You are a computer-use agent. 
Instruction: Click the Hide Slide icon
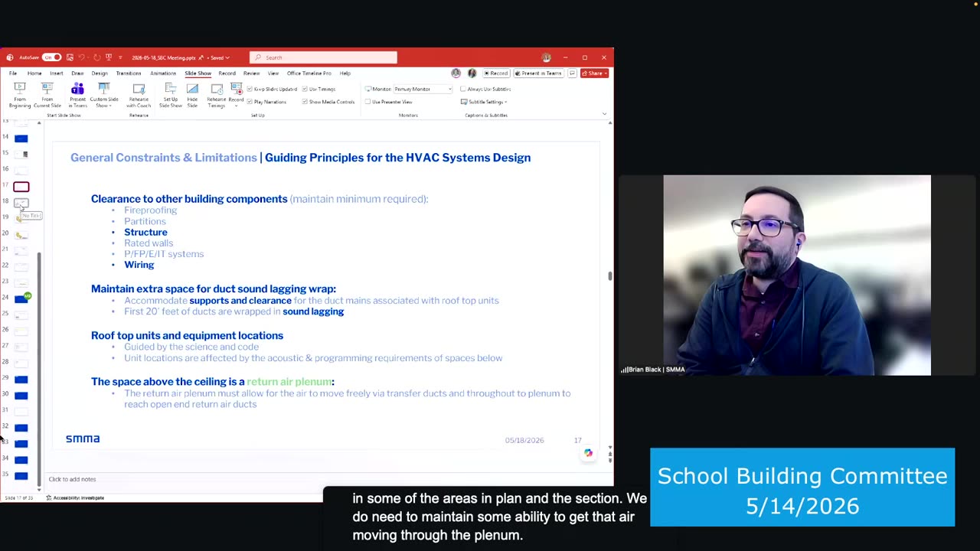[x=192, y=95]
